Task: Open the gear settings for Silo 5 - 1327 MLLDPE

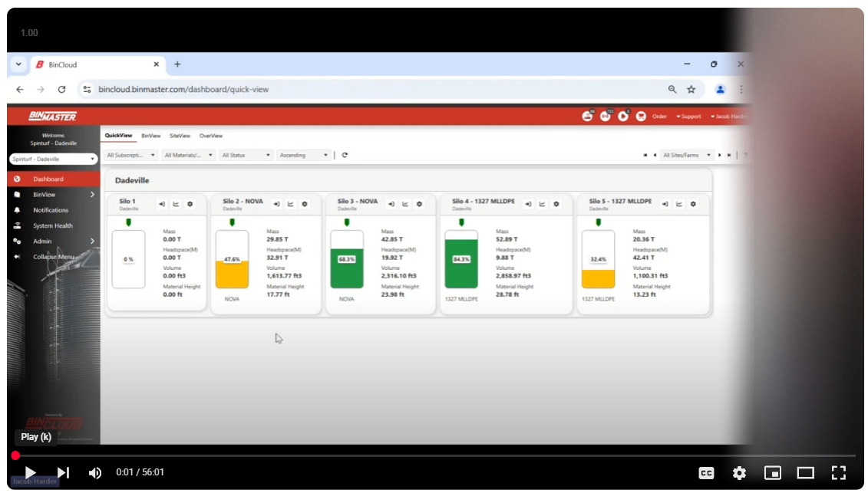Action: (693, 204)
